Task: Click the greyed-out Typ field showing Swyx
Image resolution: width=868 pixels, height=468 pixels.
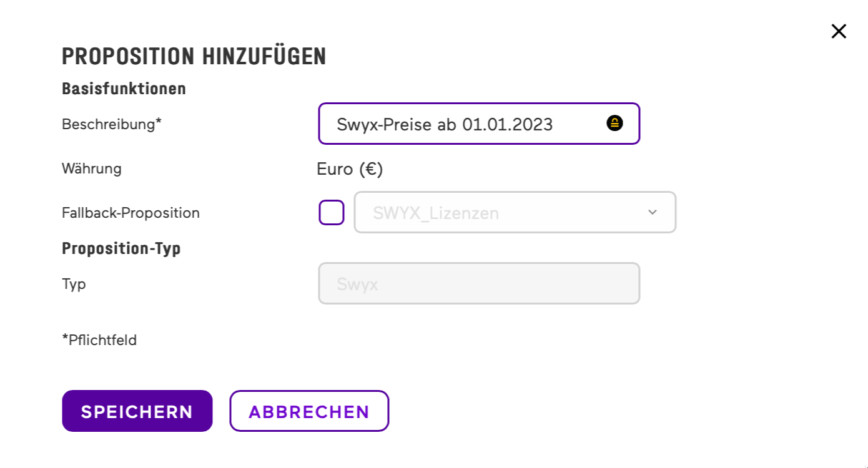Action: (x=479, y=283)
